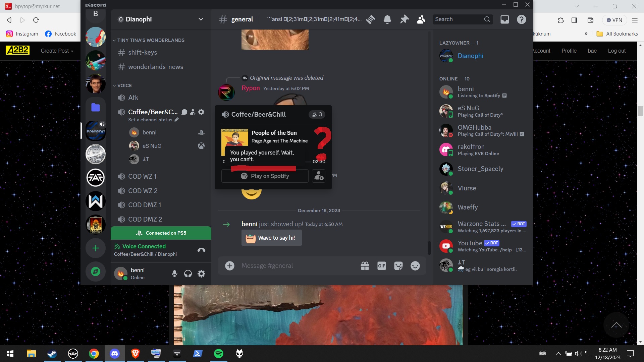This screenshot has height=362, width=644.
Task: Click Rage Against The Machine artist name
Action: click(279, 141)
